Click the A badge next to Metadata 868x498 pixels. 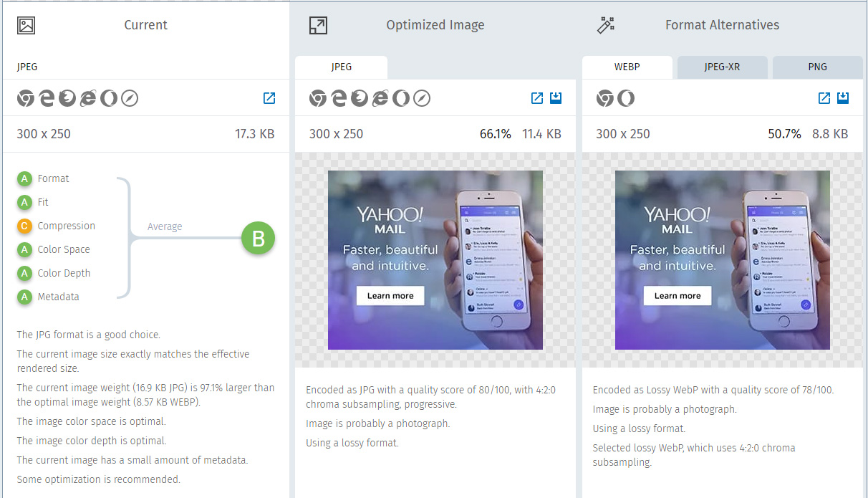25,297
